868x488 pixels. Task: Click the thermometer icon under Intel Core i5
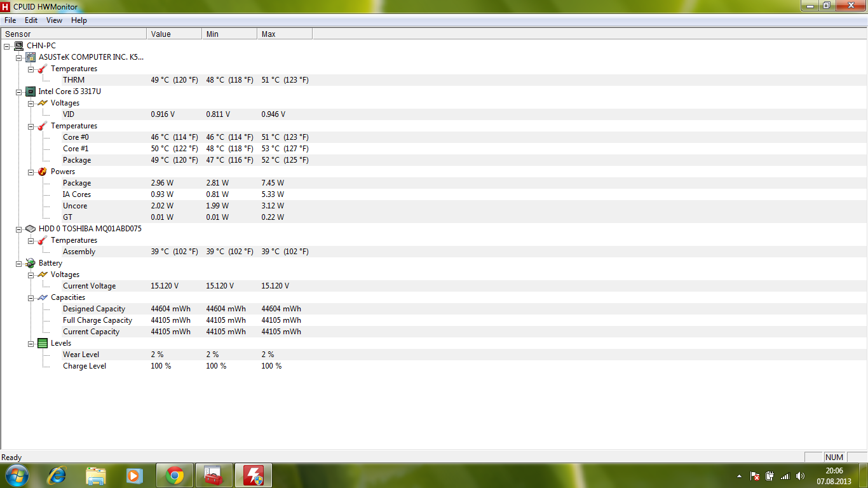coord(43,126)
